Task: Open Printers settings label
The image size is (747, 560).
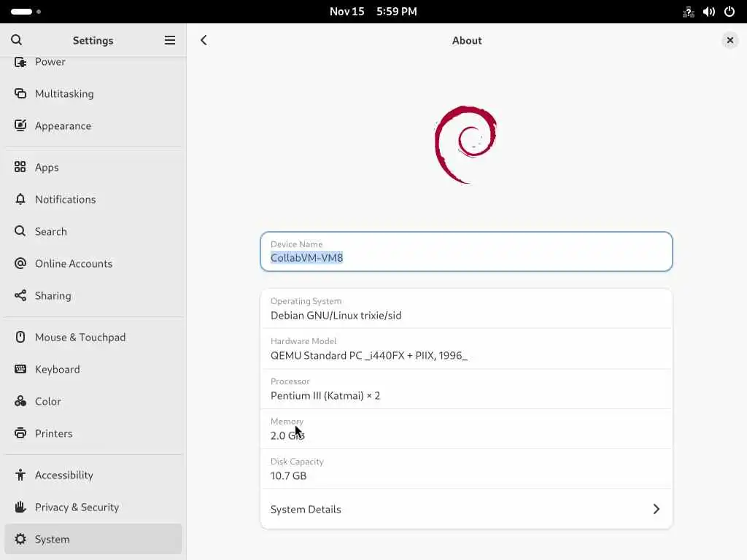Action: coord(53,433)
